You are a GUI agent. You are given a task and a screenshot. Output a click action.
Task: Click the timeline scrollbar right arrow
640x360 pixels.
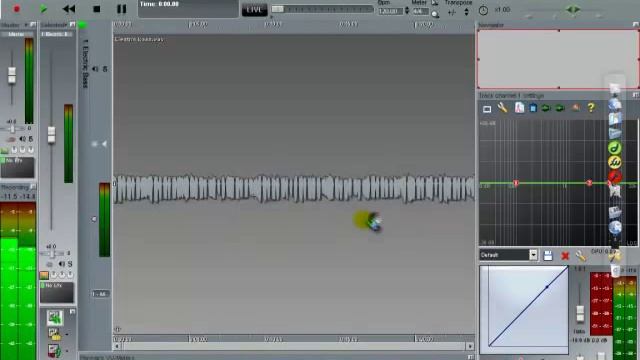470,346
